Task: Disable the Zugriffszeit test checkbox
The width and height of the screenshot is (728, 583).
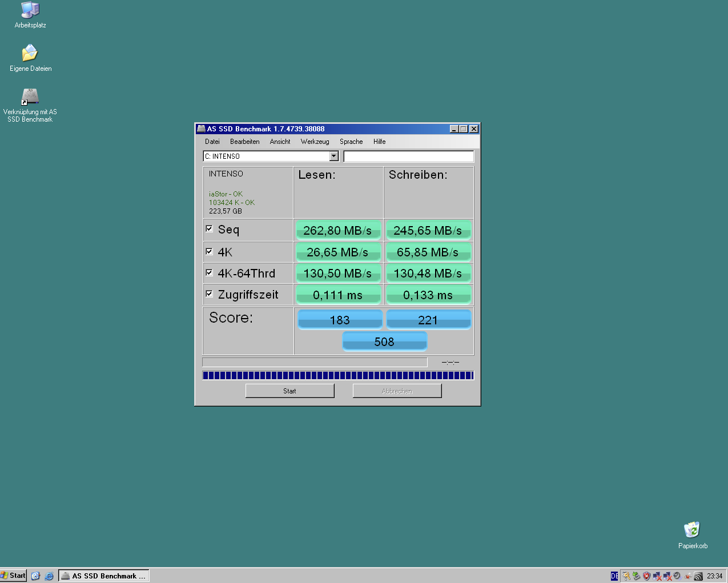Action: coord(209,293)
